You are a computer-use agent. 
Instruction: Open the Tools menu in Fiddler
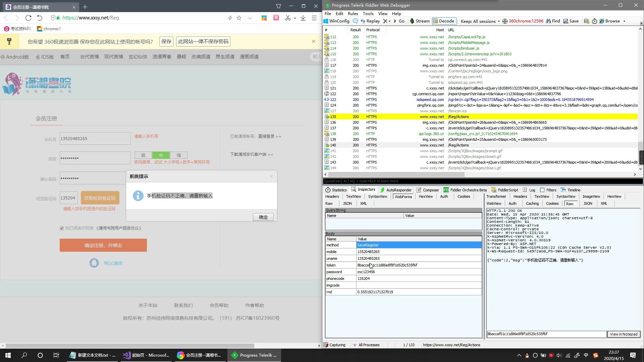point(368,13)
